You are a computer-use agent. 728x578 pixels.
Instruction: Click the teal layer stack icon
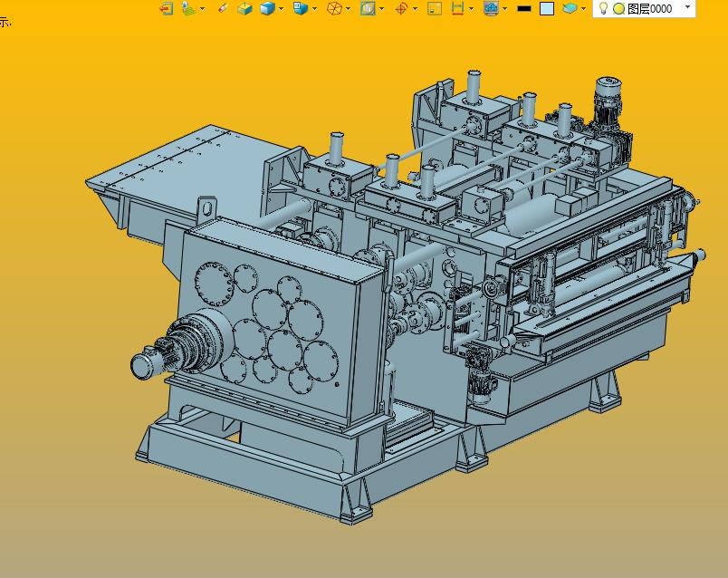[x=570, y=8]
